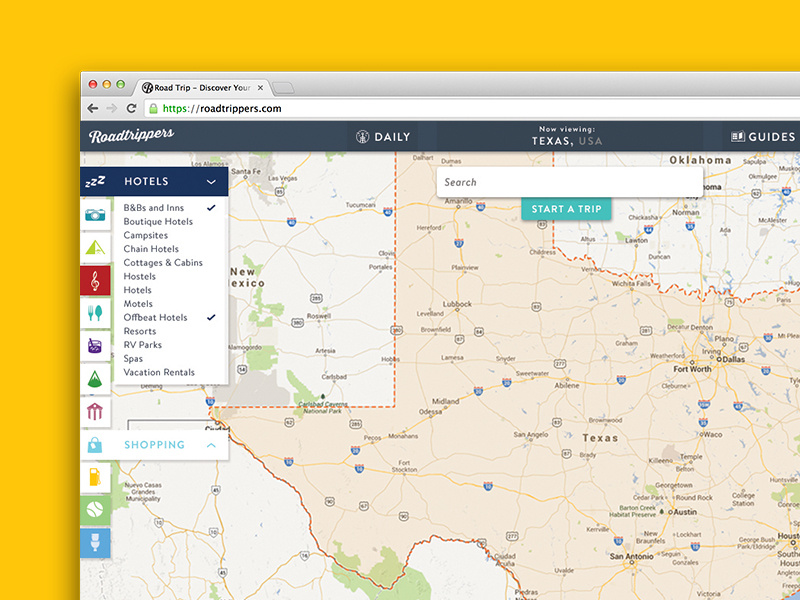The image size is (800, 600).
Task: Select the green ball sports icon
Action: 95,510
